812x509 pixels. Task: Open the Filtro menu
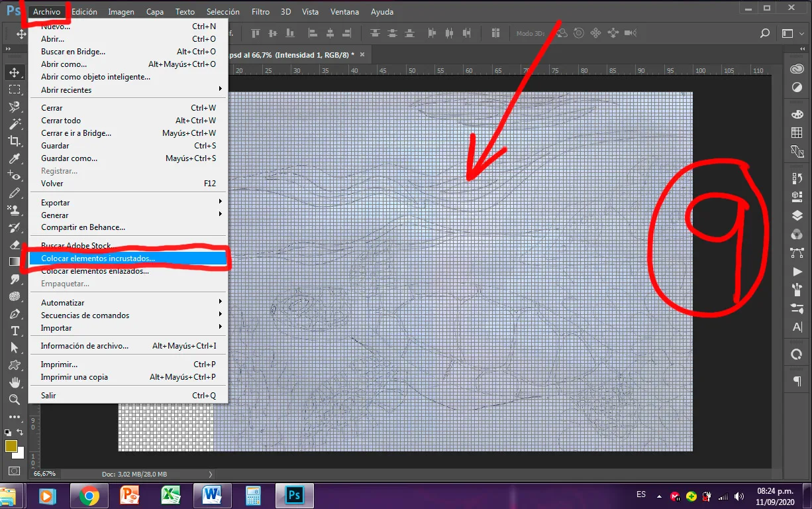(261, 12)
